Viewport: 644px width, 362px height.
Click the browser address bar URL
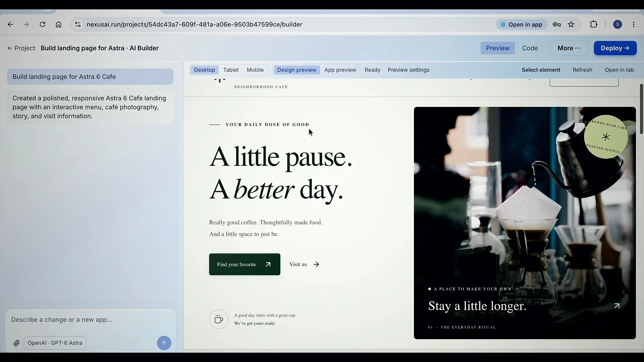(195, 24)
